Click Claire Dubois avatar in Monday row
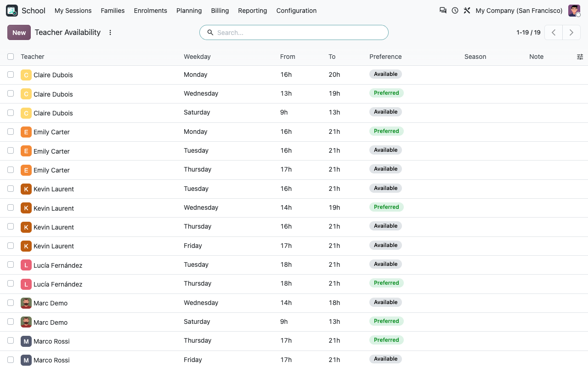Viewport: 588px width, 368px height. pyautogui.click(x=26, y=75)
